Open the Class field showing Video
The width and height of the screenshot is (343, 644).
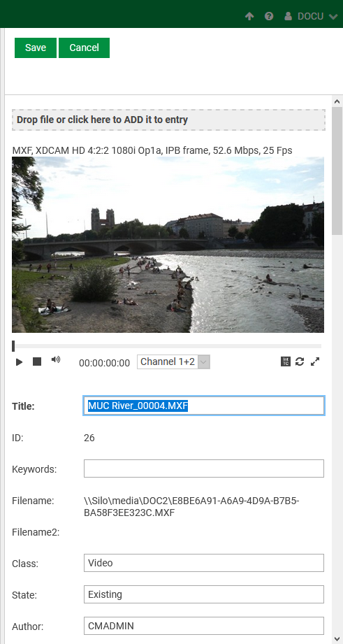[204, 563]
